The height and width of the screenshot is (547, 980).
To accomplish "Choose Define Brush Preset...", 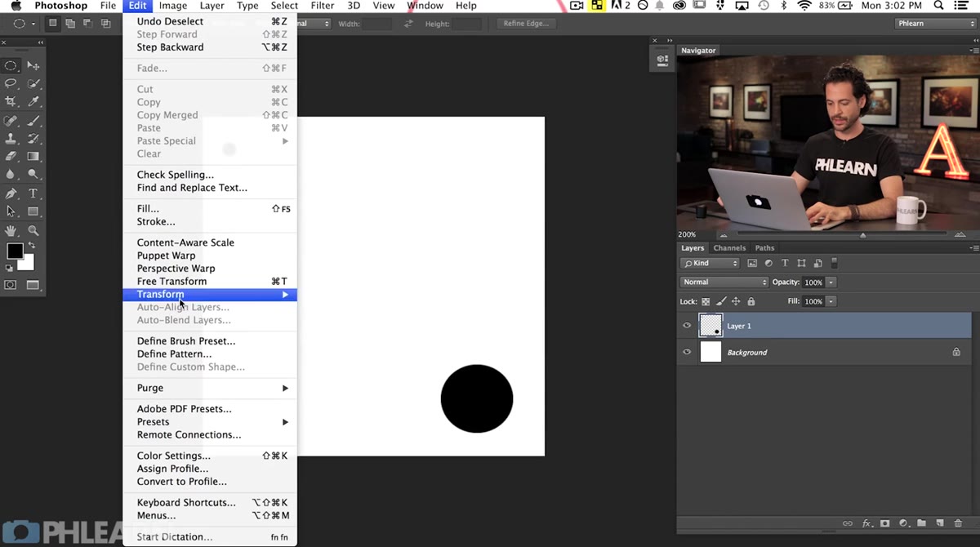I will (x=210, y=341).
